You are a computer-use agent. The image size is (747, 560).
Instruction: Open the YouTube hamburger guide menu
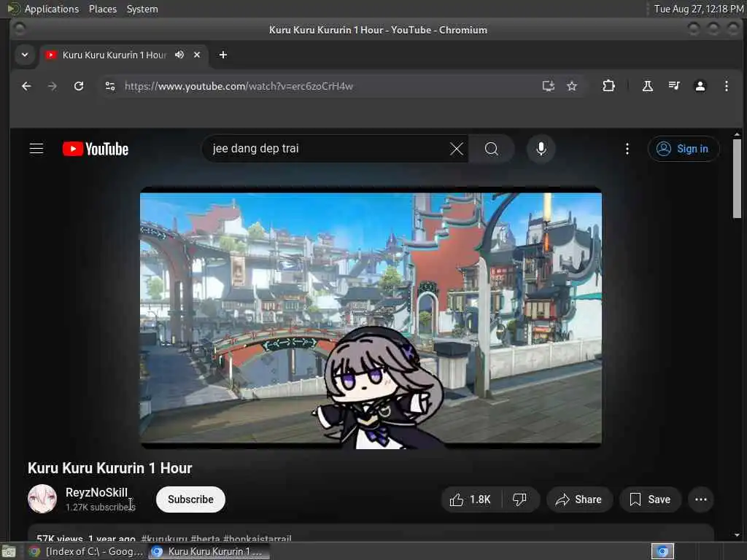pos(36,149)
